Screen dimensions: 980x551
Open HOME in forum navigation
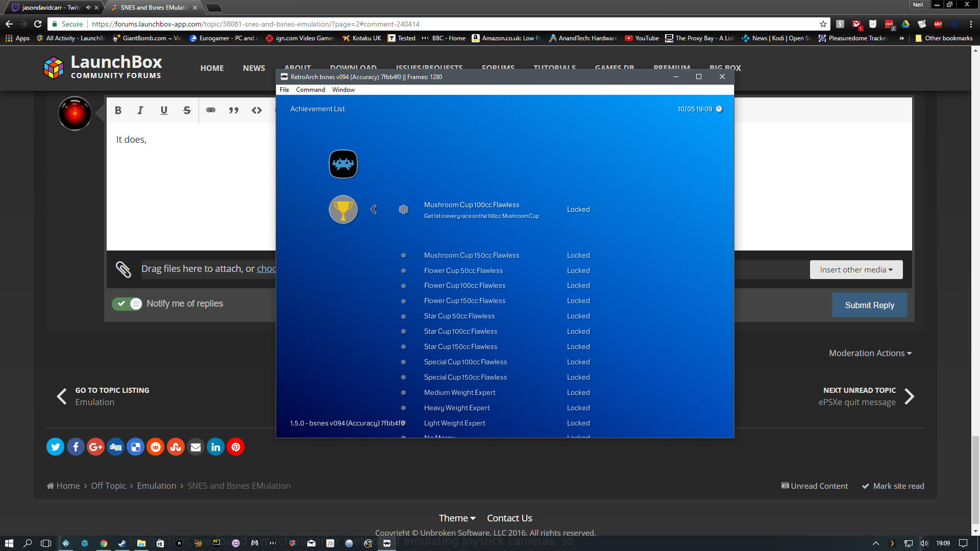click(212, 68)
